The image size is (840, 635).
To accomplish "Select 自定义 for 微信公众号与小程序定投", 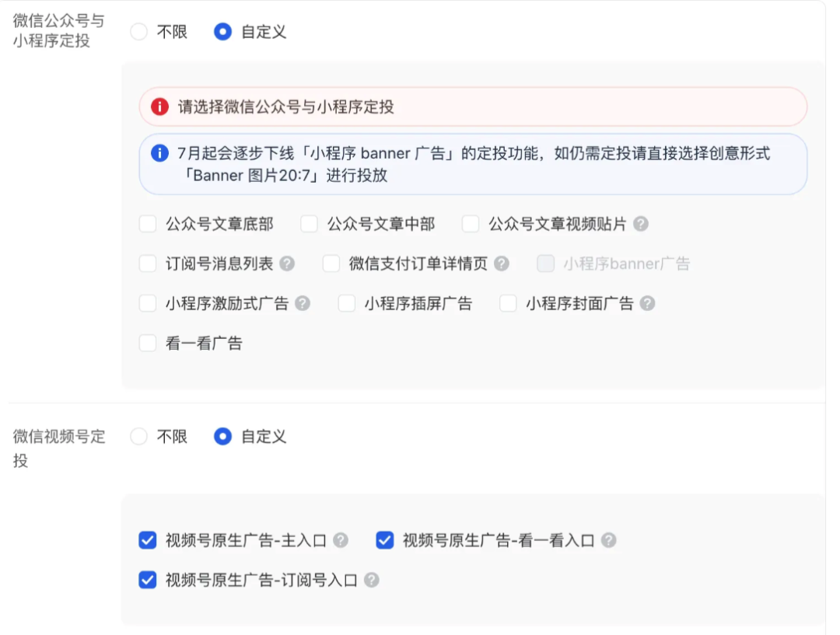I will click(x=223, y=32).
